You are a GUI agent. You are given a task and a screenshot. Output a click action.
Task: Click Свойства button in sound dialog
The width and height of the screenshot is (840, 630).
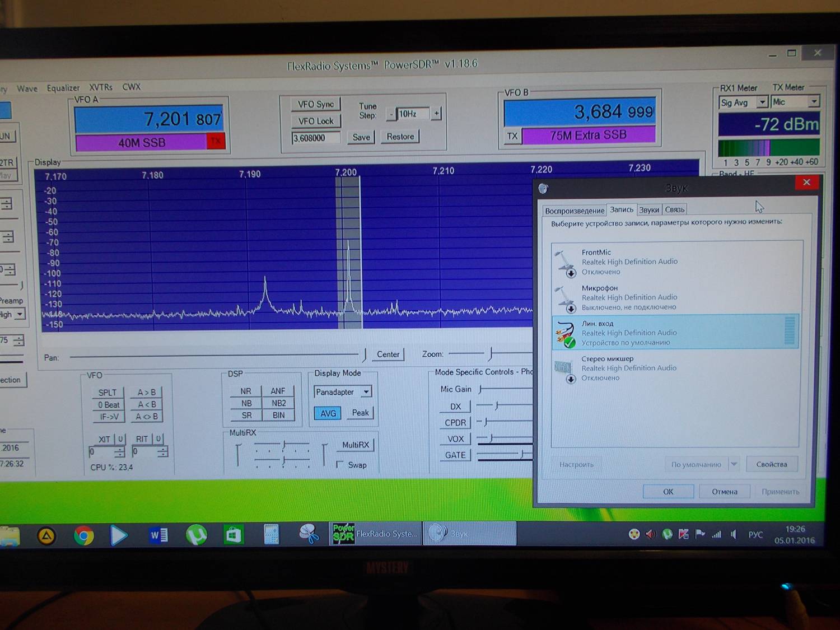pyautogui.click(x=772, y=464)
